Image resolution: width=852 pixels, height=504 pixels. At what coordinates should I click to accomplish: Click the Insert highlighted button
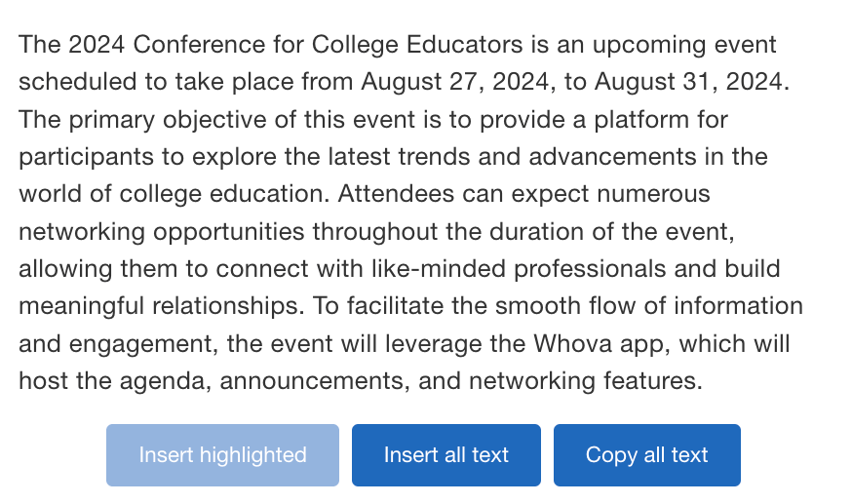222,455
